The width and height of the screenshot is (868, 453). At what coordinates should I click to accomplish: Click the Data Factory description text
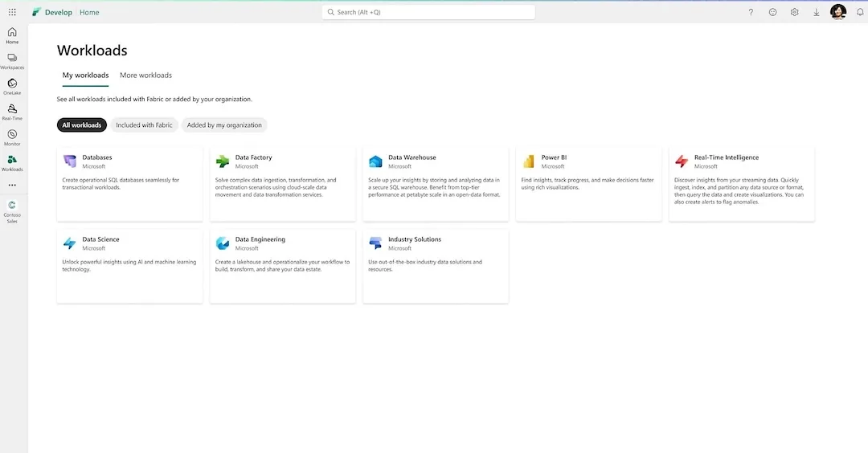[x=276, y=187]
